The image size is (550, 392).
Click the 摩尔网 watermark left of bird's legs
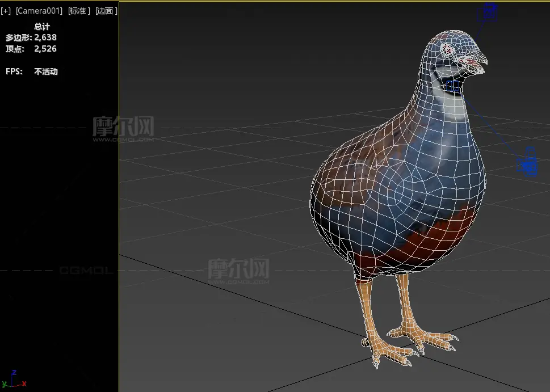tap(238, 269)
